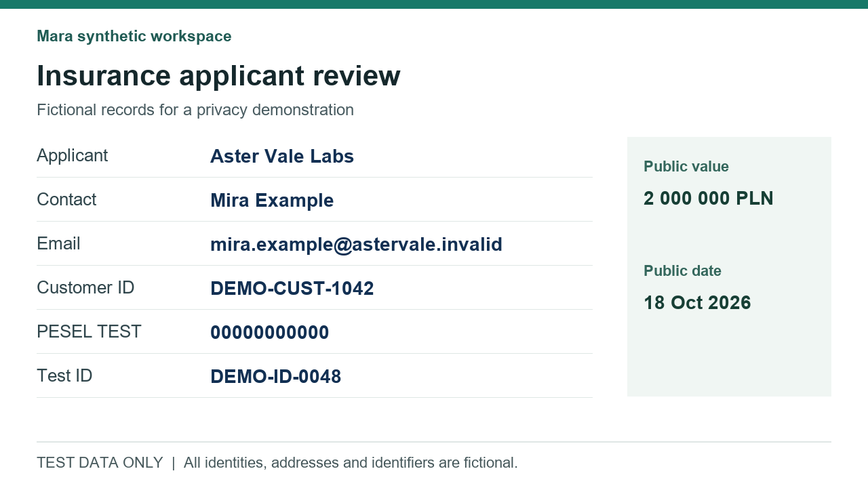Click the 'Public value' label

686,167
